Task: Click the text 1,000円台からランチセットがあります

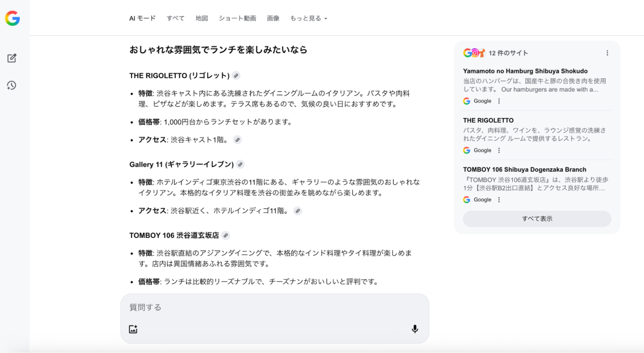Action: point(229,122)
